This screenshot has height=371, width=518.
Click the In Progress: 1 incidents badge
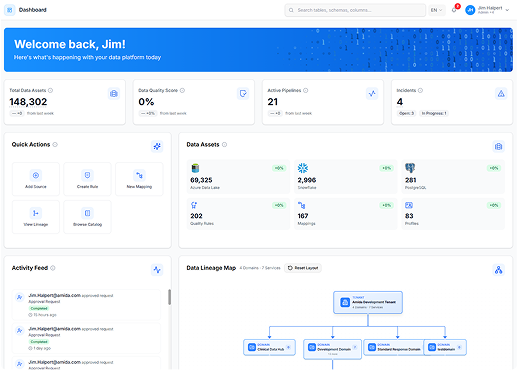pyautogui.click(x=434, y=113)
